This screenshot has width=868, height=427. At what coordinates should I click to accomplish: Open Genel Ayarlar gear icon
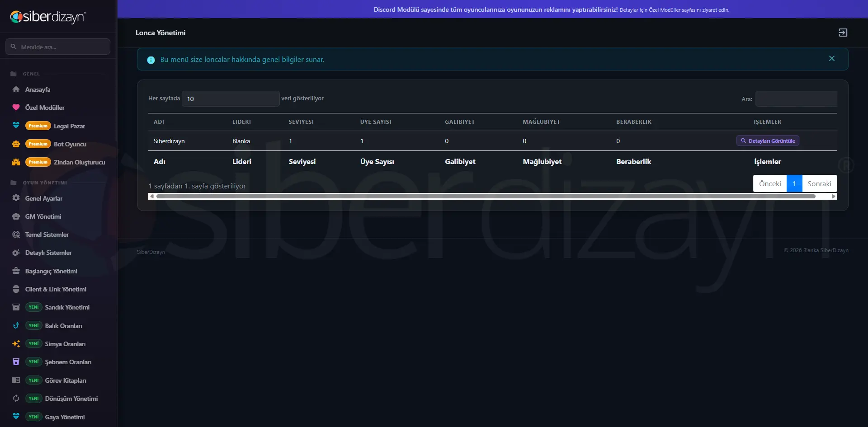pos(16,198)
